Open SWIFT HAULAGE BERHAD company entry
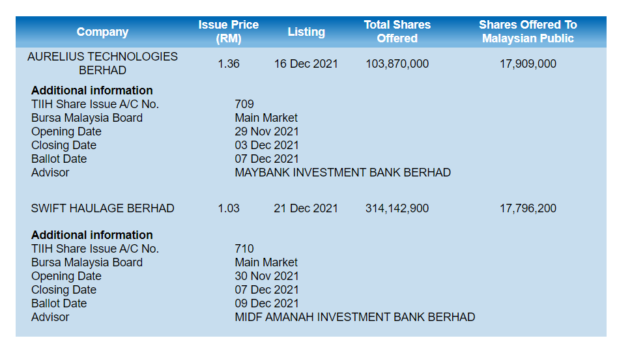This screenshot has height=364, width=617. click(x=102, y=208)
